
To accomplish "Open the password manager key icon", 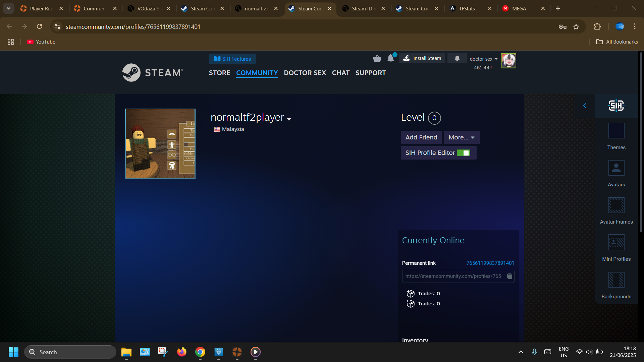I will pyautogui.click(x=562, y=26).
